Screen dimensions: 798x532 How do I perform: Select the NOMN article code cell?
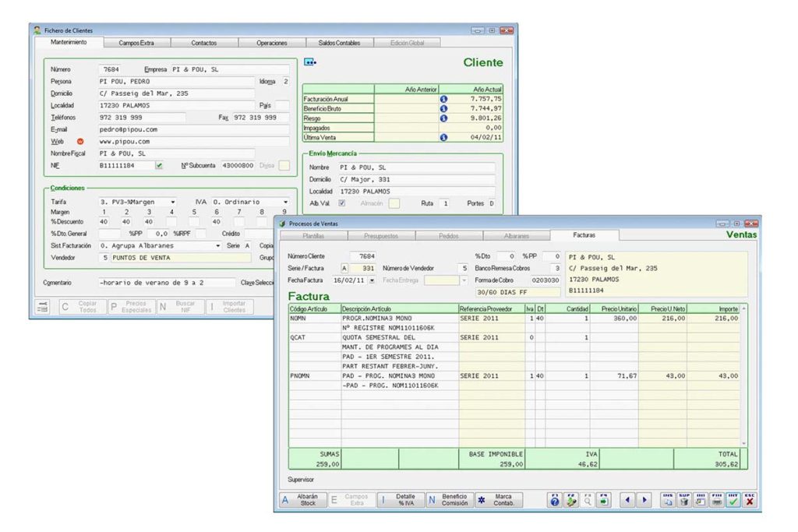tap(315, 319)
